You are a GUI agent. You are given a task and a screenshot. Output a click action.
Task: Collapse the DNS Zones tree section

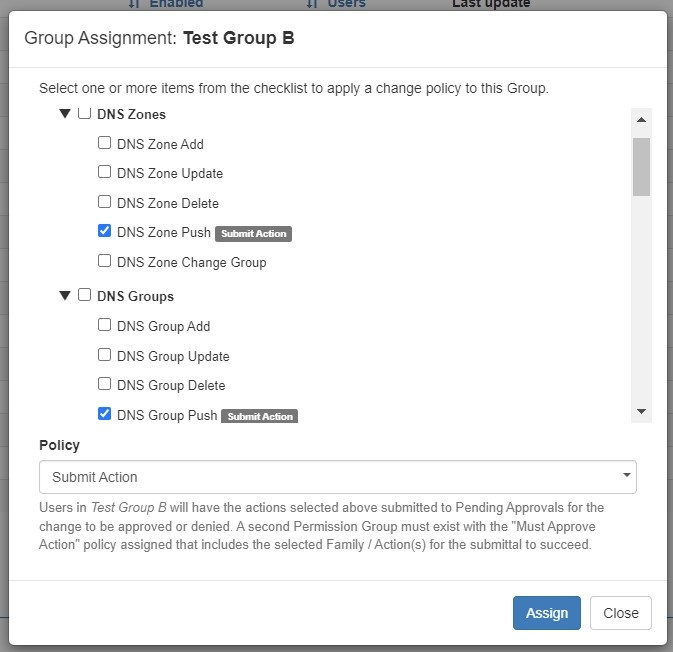[66, 114]
